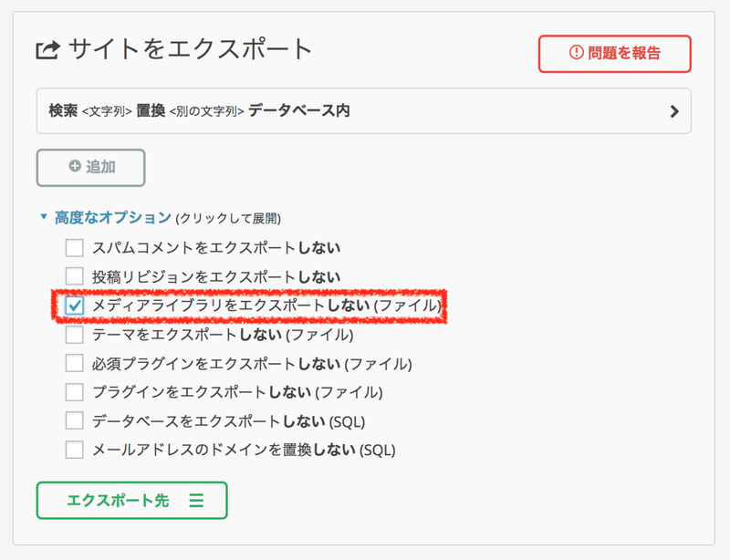Uncheck メディアライブラリをエクスポートしない
Image resolution: width=730 pixels, height=560 pixels.
tap(75, 306)
